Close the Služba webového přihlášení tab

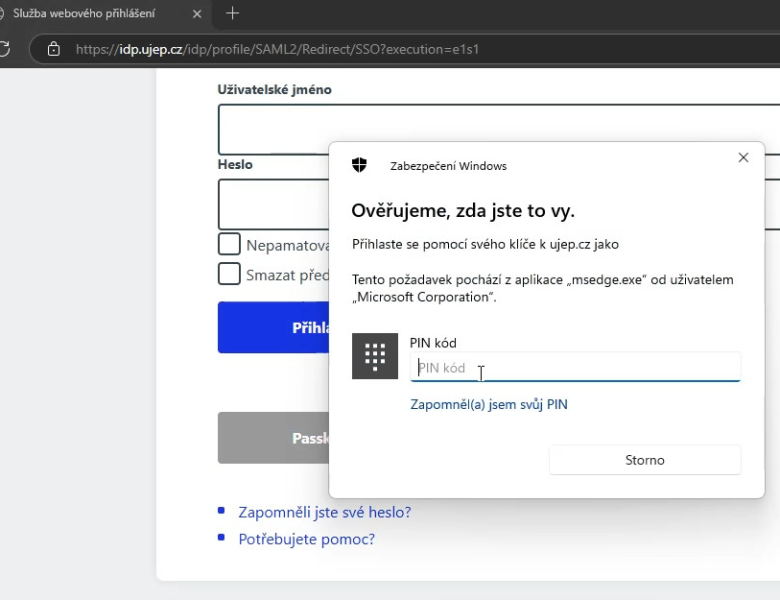(x=197, y=14)
